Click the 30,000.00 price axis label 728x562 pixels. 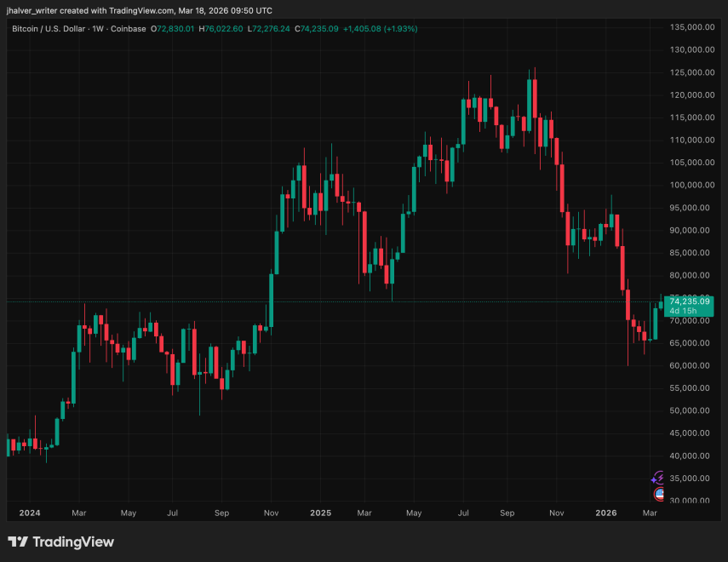(689, 501)
